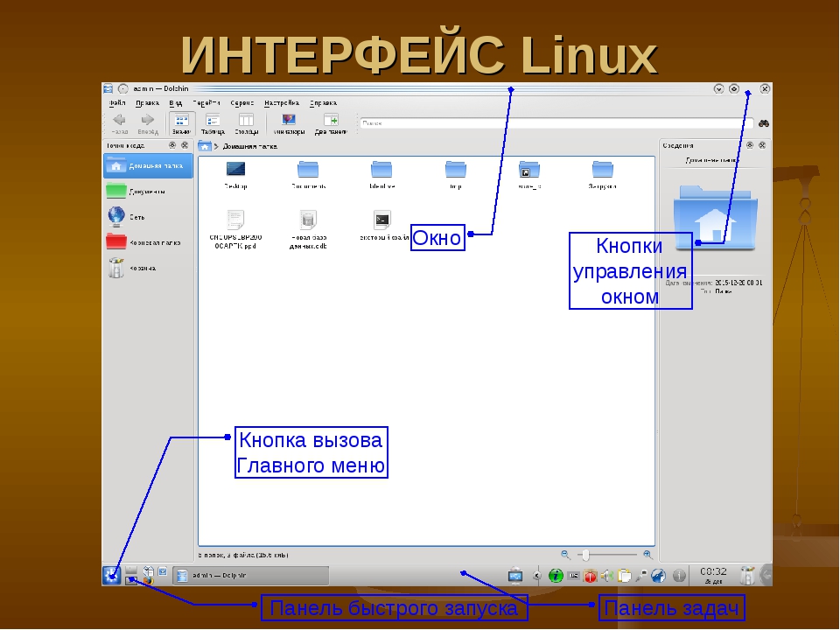840x630 pixels.
Task: Click the home icon in the breadcrumb bar
Action: (205, 146)
